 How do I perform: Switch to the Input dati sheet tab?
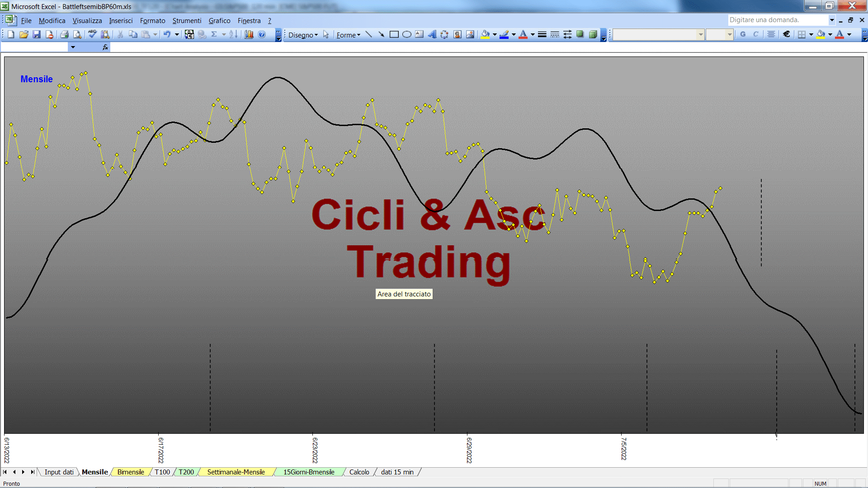pos(59,472)
